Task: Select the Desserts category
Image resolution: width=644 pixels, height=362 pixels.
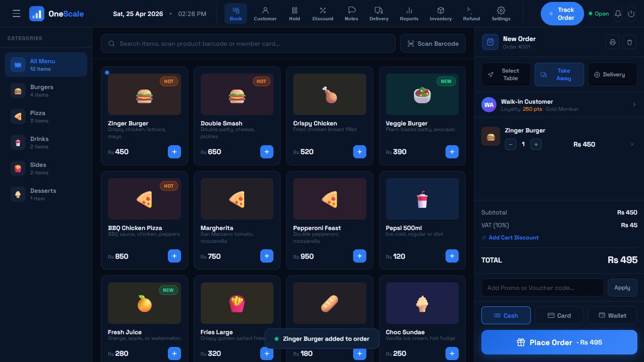Action: [46, 194]
